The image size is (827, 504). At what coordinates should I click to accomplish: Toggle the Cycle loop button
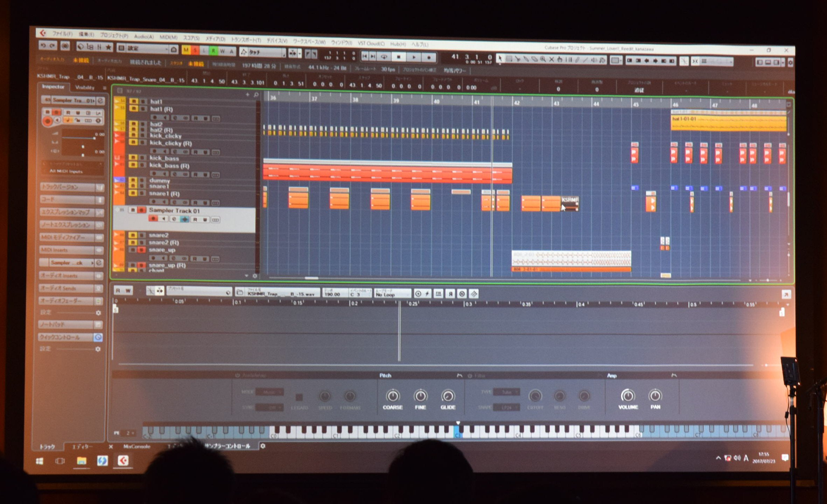tap(384, 56)
